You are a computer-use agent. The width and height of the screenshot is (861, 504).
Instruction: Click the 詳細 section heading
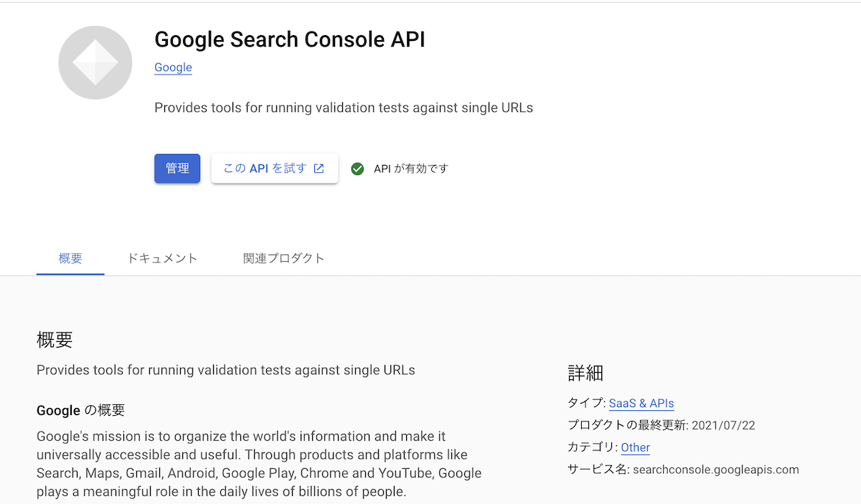click(584, 373)
